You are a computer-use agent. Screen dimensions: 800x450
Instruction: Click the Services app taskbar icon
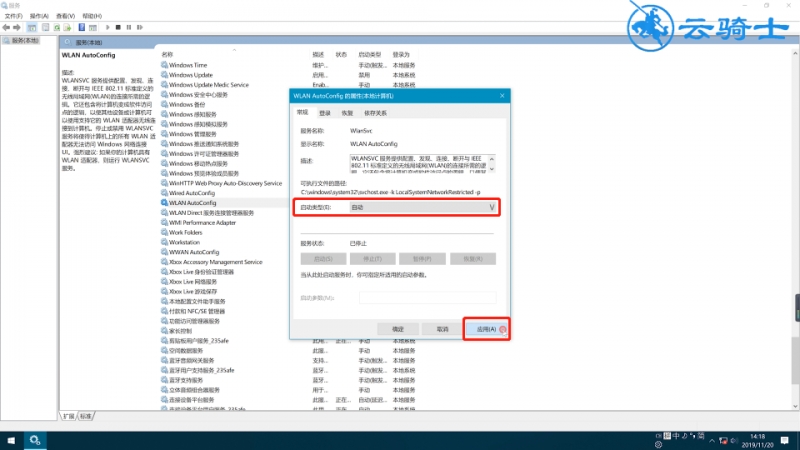(35, 440)
